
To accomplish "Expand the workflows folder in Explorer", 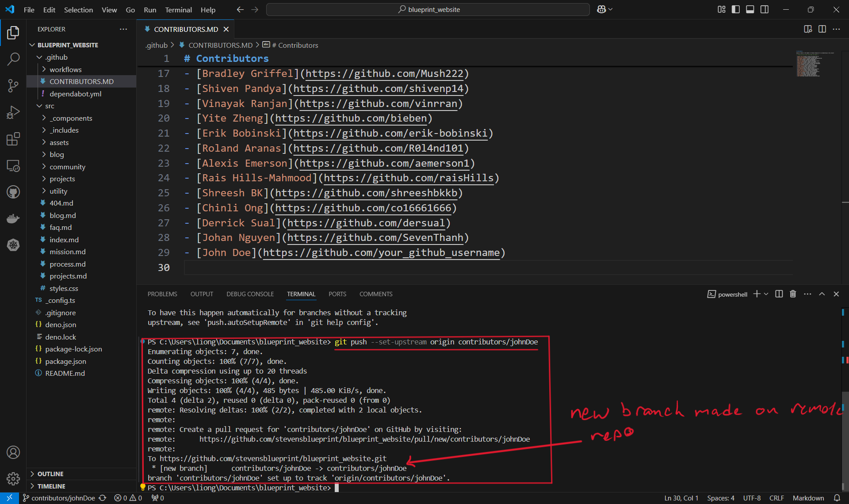I will click(65, 69).
